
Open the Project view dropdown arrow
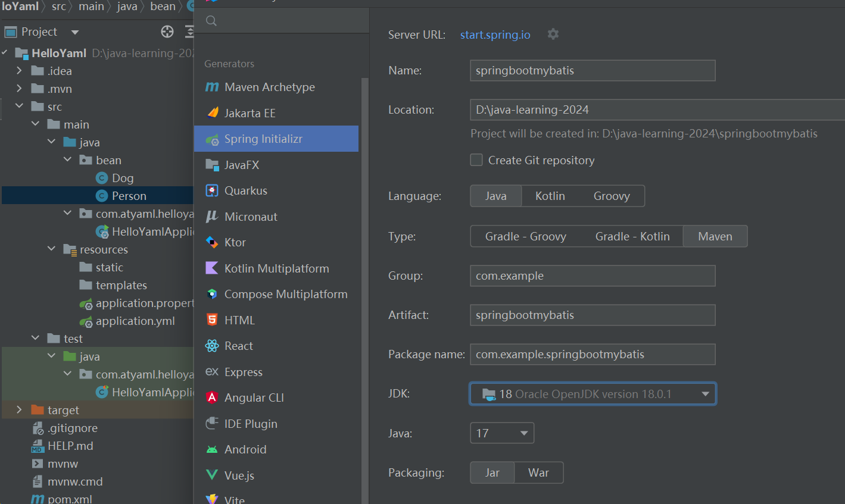pos(74,32)
